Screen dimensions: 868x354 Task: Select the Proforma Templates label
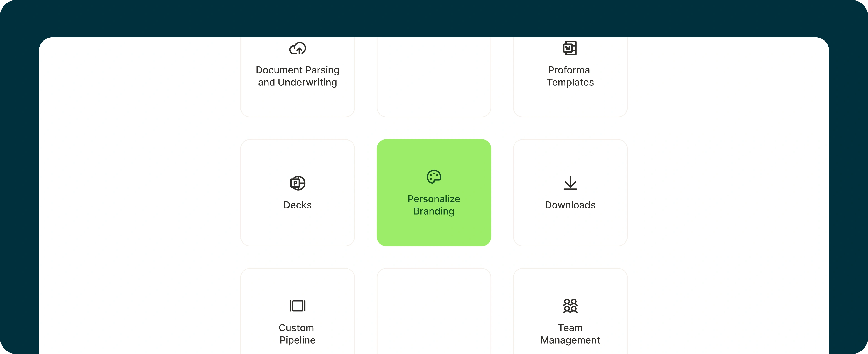click(x=570, y=76)
